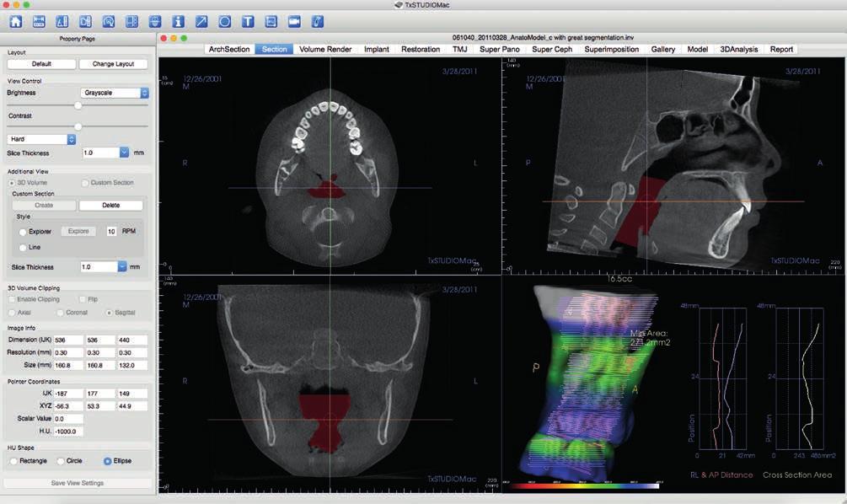Click the Change Layout button
Image resolution: width=847 pixels, height=504 pixels.
coord(114,64)
